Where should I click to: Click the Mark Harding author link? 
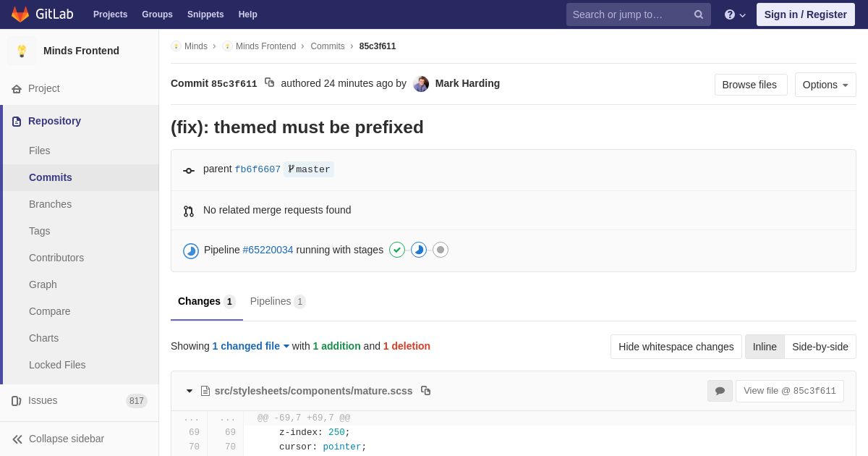pos(467,83)
